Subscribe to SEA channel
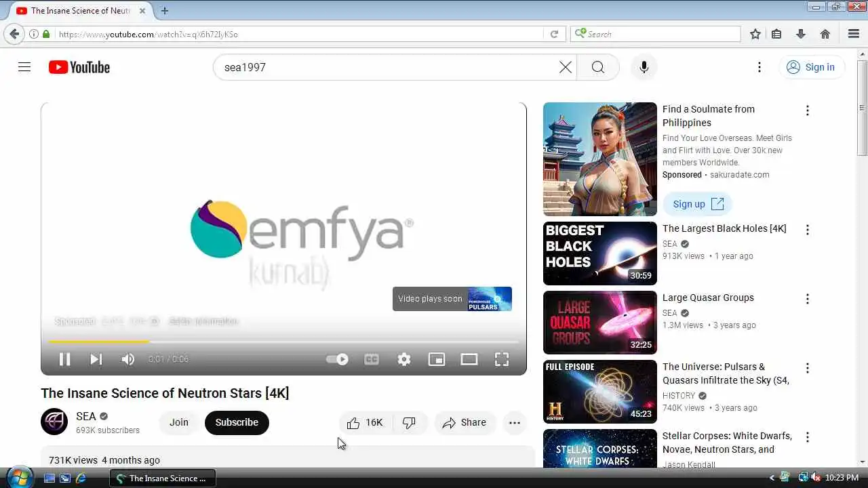868x488 pixels. (237, 422)
